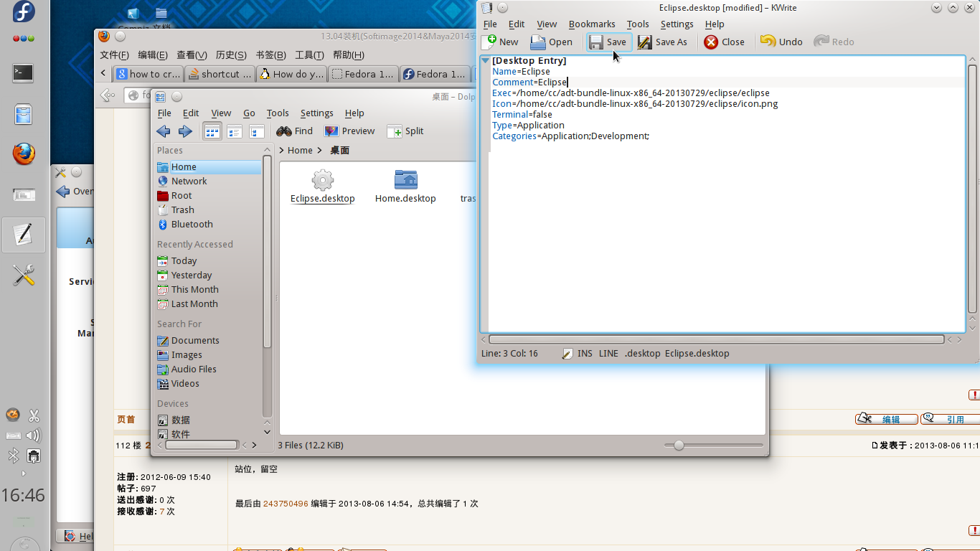The image size is (980, 551).
Task: Click the Open file icon in KWrite
Action: [x=538, y=42]
